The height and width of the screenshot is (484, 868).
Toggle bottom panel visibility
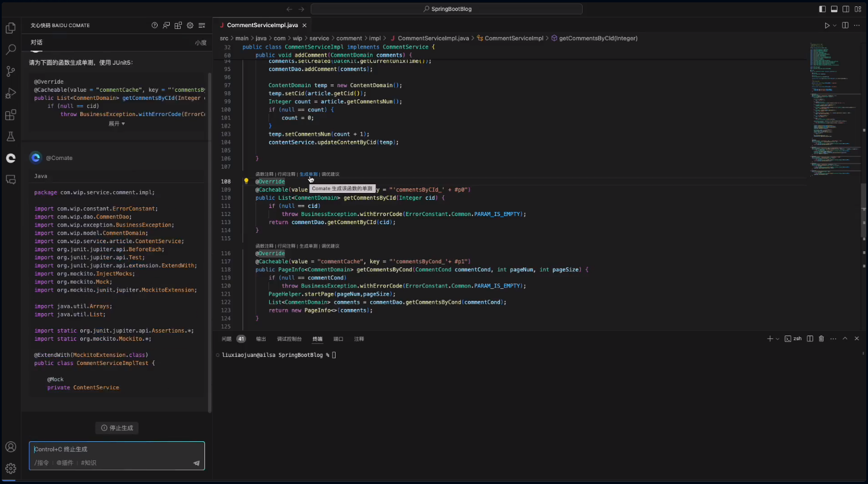(834, 9)
